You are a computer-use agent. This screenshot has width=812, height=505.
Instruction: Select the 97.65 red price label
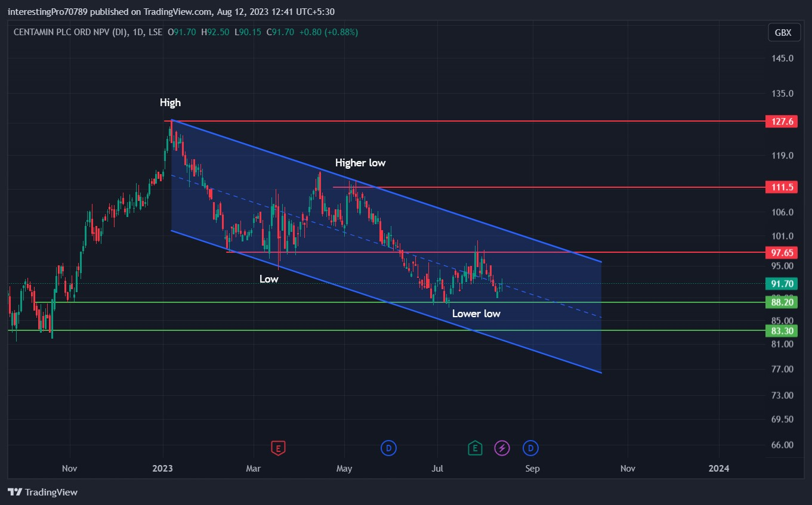click(782, 253)
